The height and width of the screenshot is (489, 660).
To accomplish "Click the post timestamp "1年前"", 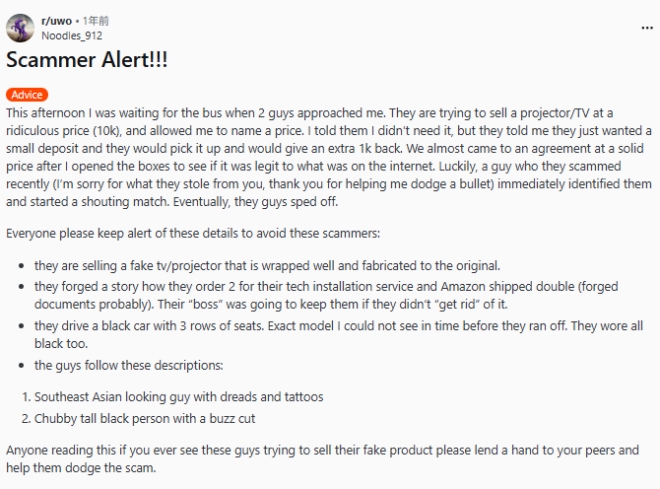I will [x=98, y=20].
